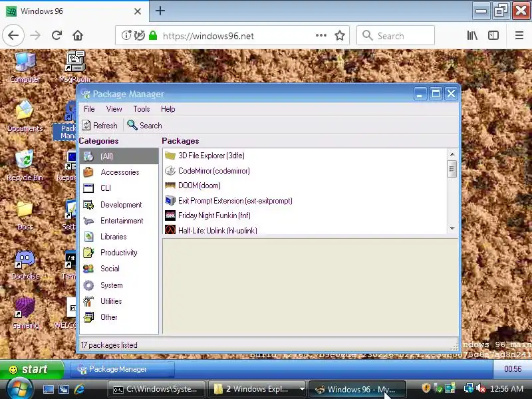532x399 pixels.
Task: Select Friday Night Funkin (fnf) package
Action: click(305, 215)
